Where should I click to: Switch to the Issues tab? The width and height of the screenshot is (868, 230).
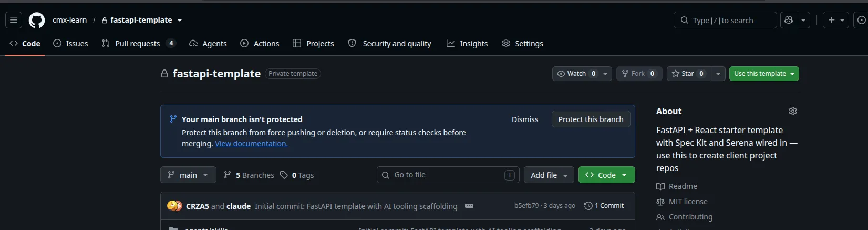tap(70, 43)
